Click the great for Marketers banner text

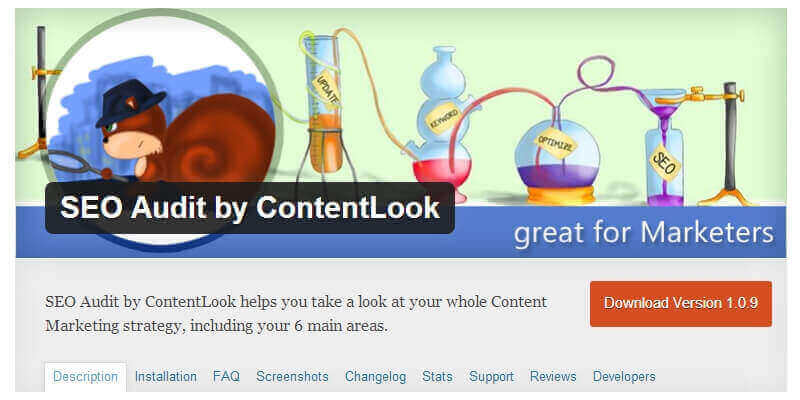tap(644, 233)
